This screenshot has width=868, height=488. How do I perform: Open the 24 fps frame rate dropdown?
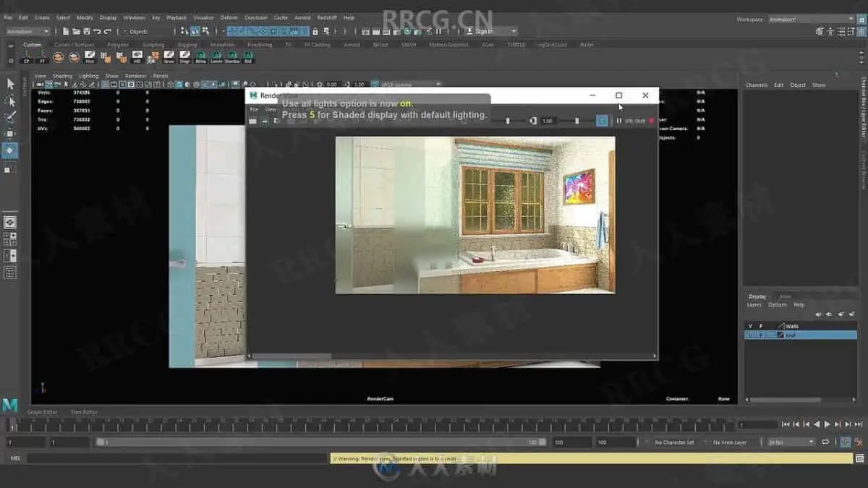coord(791,442)
